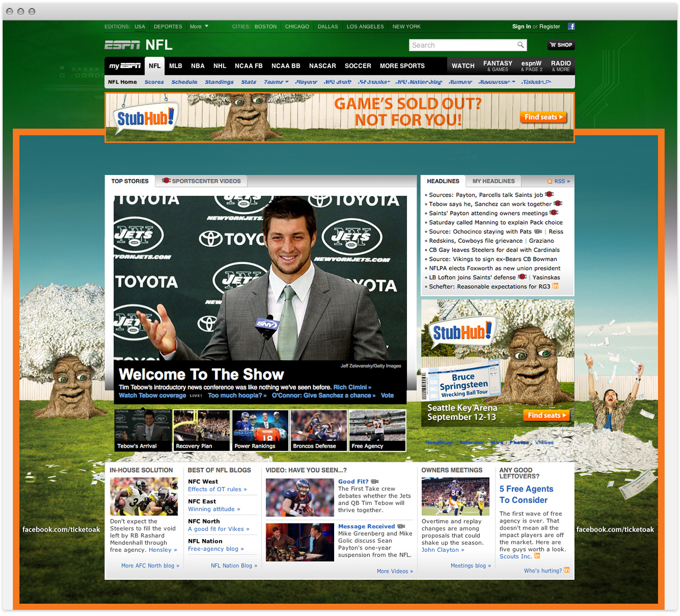Viewport: 680px width, 616px height.
Task: Click the video camera icon after Ochocinco headline
Action: pyautogui.click(x=538, y=232)
